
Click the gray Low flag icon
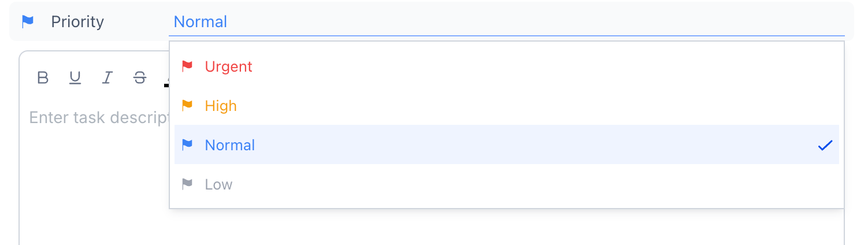(x=187, y=184)
